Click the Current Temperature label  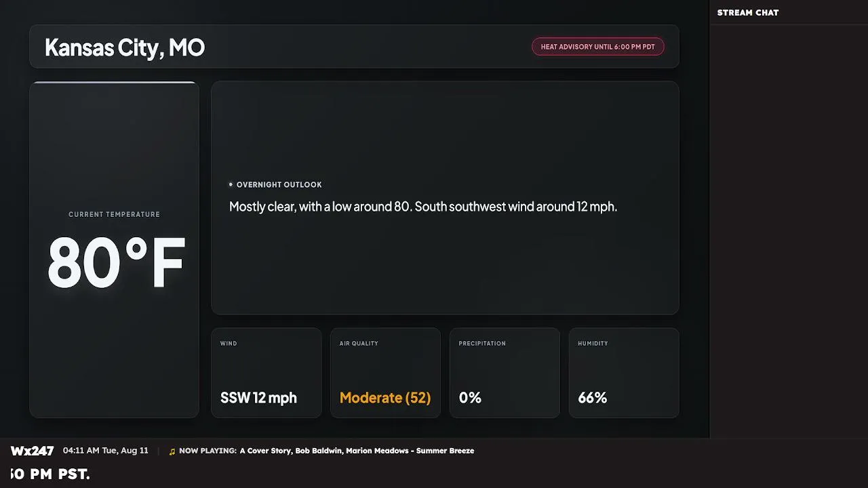tap(114, 214)
